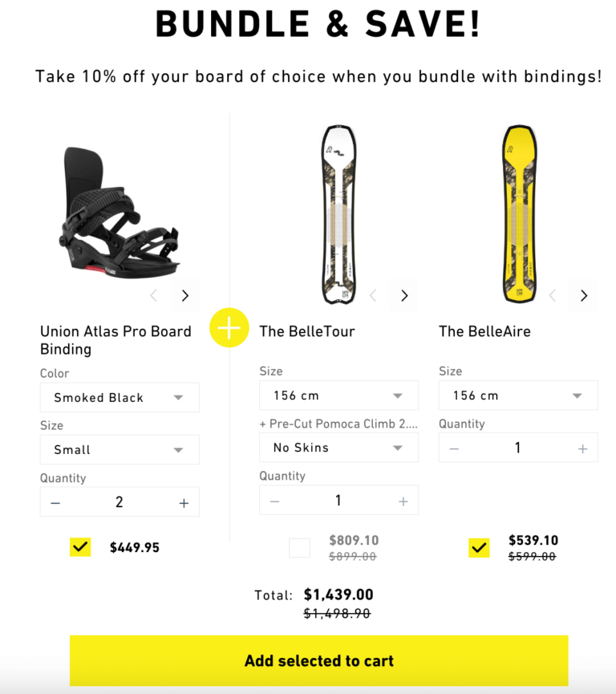616x694 pixels.
Task: Click the yellow plus icon between bundle products
Action: [x=229, y=328]
